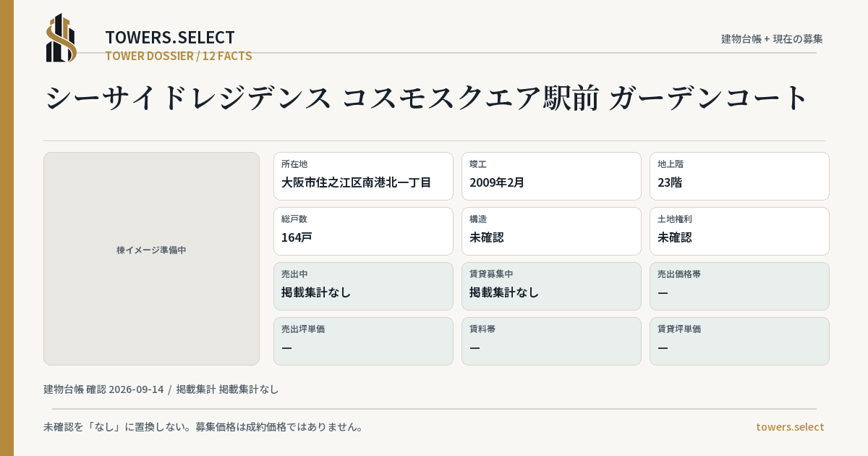Click the 建物台帳 + 現在の募集 header text
Screen dimensions: 868x456
(x=772, y=38)
